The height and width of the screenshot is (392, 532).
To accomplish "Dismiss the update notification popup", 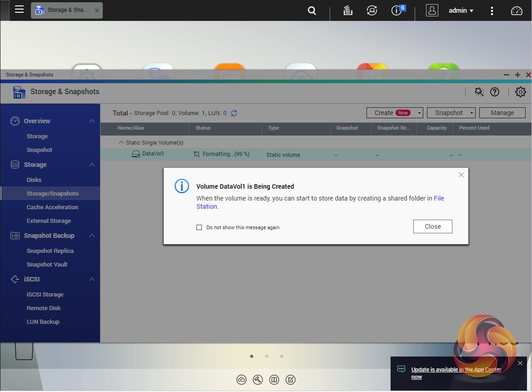I will (x=520, y=363).
